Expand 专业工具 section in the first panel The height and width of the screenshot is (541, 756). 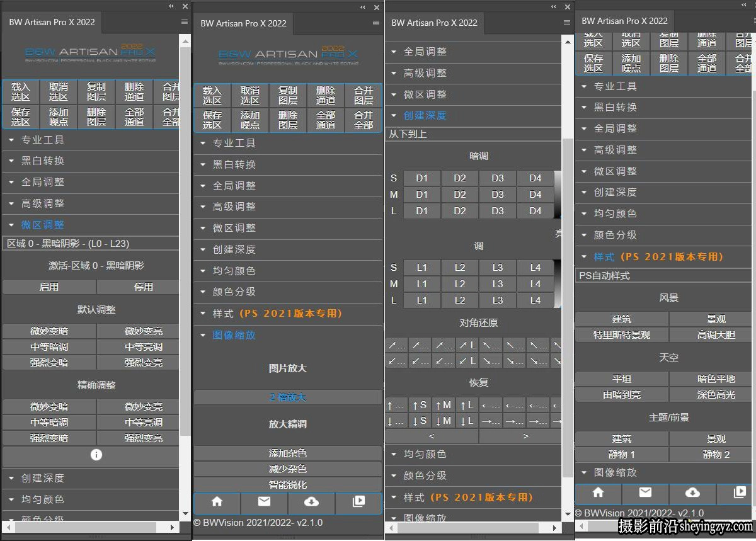click(x=91, y=140)
